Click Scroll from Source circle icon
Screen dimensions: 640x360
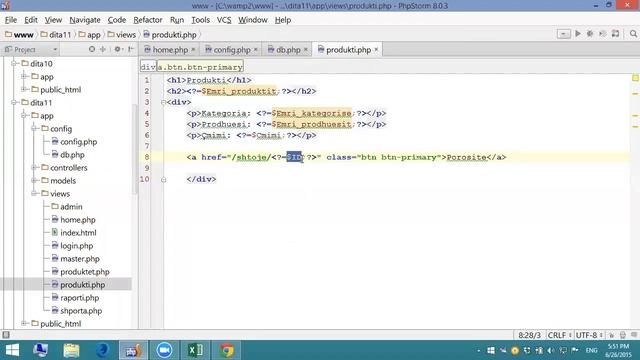coord(92,49)
